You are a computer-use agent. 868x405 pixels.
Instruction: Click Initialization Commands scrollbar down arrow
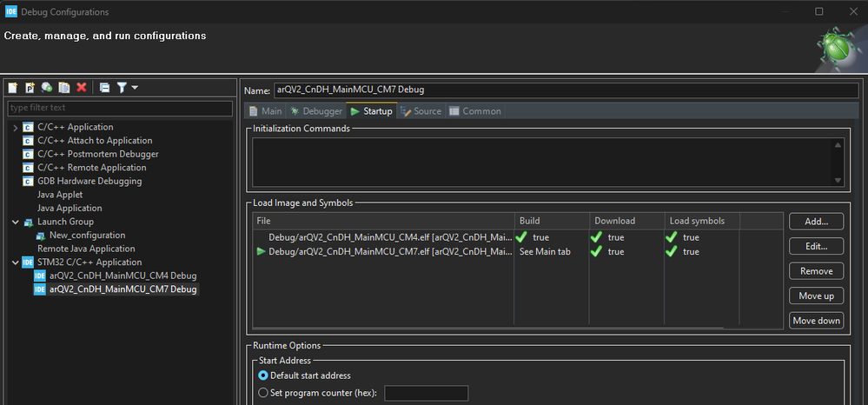pos(838,180)
